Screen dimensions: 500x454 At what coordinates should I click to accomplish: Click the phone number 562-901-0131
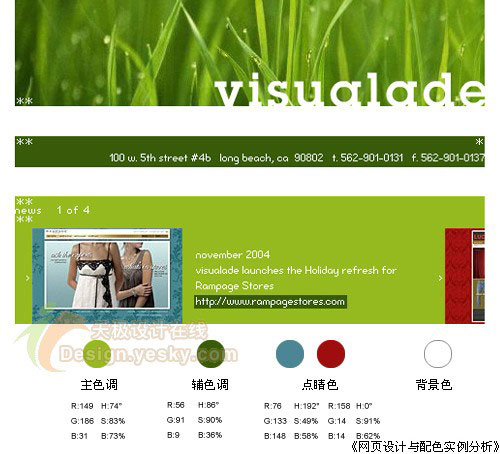(371, 158)
